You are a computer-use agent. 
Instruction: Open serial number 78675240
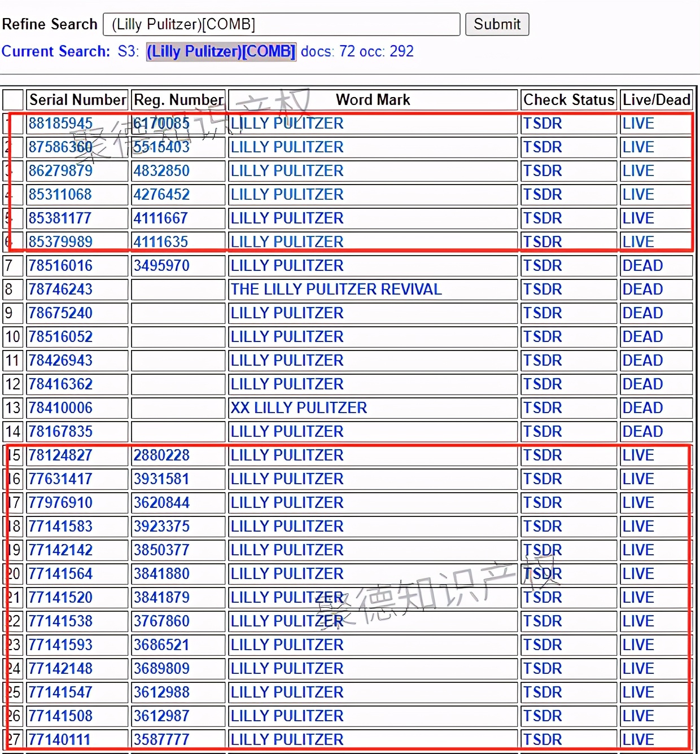pos(60,313)
